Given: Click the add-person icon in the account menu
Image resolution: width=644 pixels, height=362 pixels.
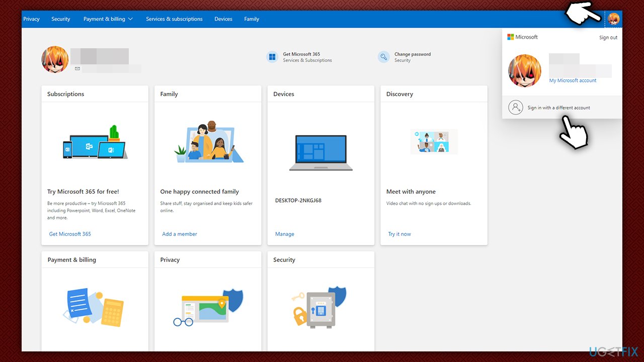Looking at the screenshot, I should 515,108.
